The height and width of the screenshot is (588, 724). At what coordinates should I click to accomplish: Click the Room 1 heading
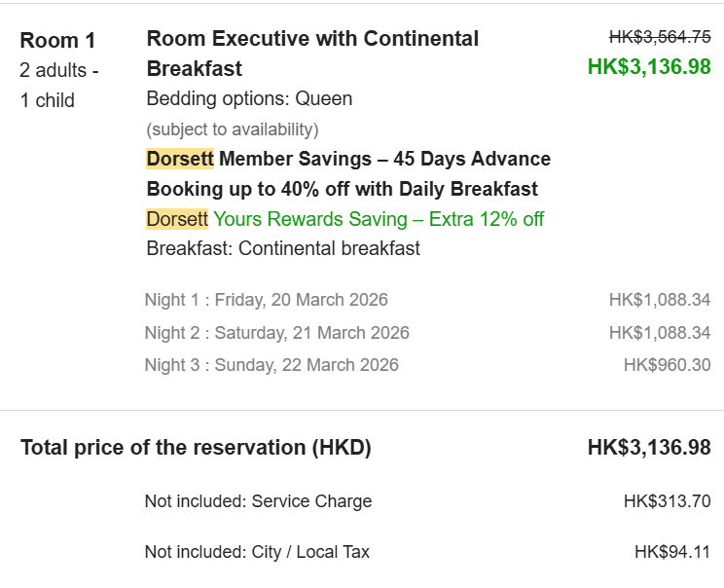(x=57, y=41)
